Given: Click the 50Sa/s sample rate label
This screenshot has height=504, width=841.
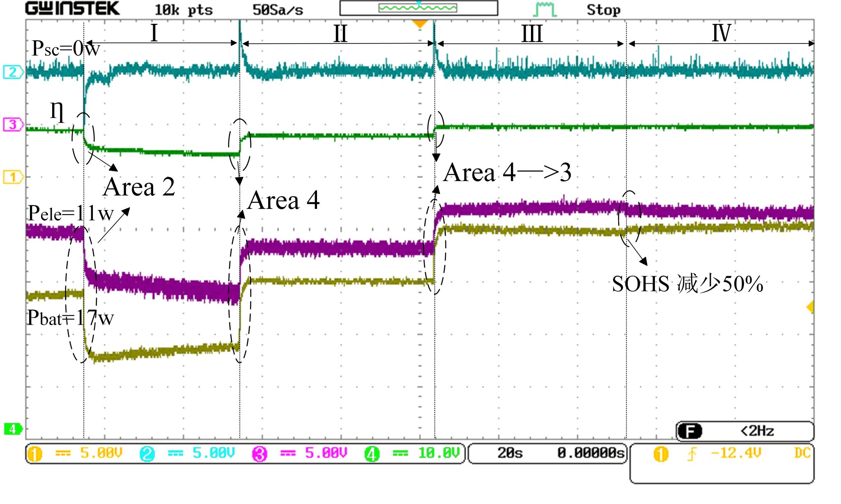Looking at the screenshot, I should tap(278, 10).
